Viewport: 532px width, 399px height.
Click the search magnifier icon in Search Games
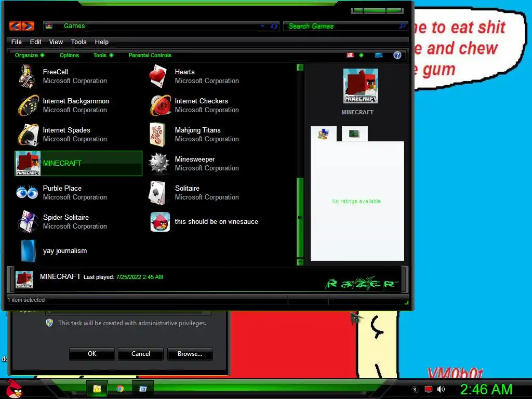tap(403, 26)
